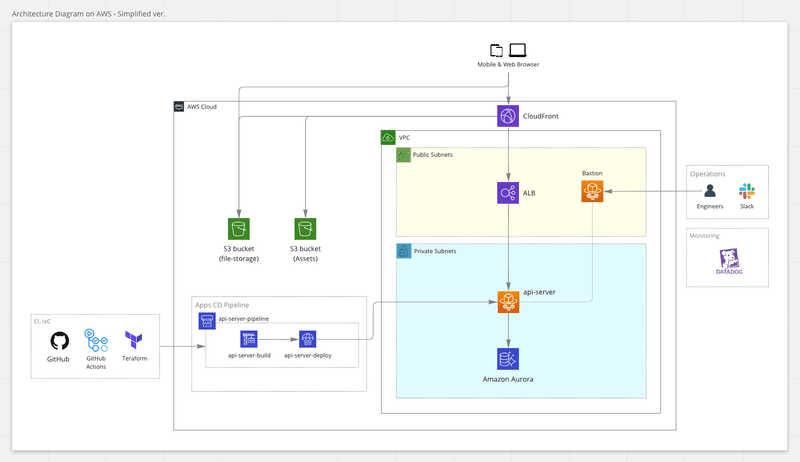Click the S3 bucket file-storage icon

coord(239,229)
